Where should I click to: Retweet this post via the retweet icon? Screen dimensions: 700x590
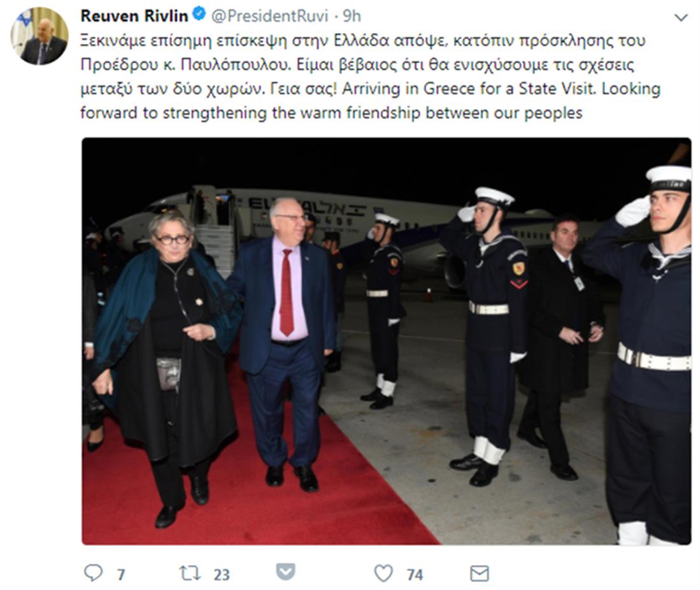190,573
